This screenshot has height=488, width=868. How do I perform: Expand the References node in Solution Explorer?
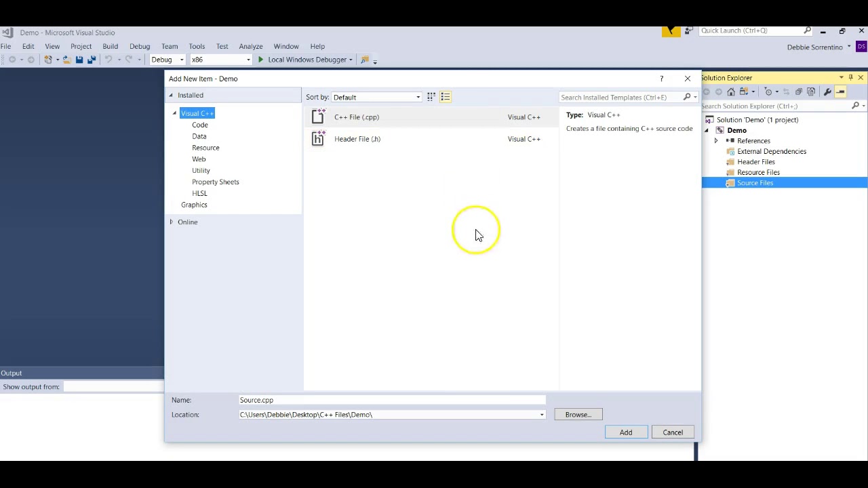click(x=715, y=141)
